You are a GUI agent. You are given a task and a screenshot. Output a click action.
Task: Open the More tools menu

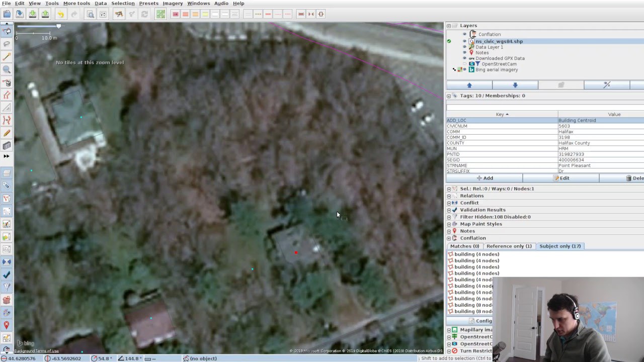tap(76, 4)
